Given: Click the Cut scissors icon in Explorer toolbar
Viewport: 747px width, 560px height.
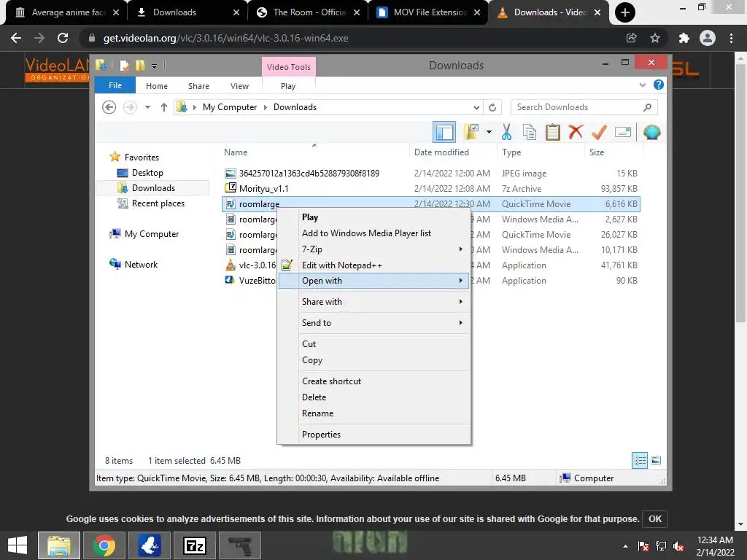Looking at the screenshot, I should (x=506, y=132).
